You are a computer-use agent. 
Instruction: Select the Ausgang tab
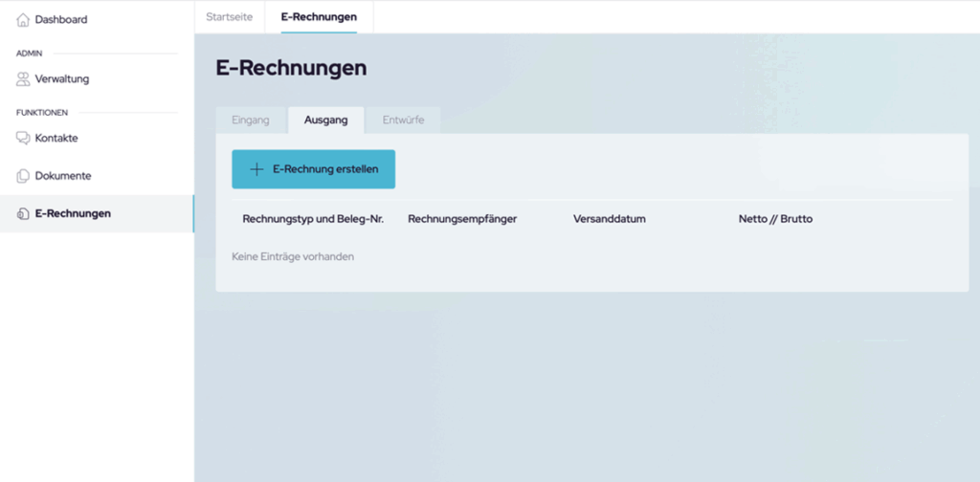coord(325,120)
